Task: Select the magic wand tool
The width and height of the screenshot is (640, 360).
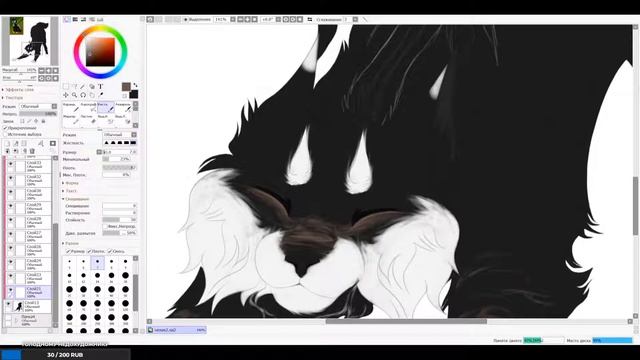Action: [x=83, y=87]
